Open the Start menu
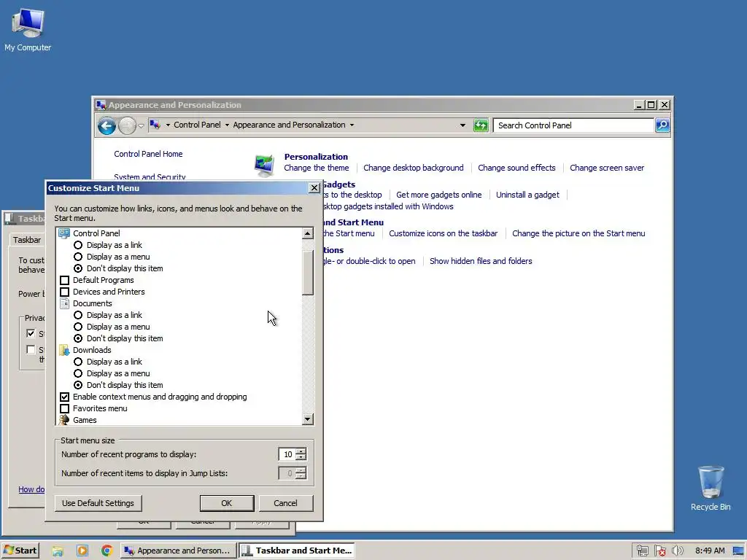This screenshot has width=747, height=560. click(20, 551)
